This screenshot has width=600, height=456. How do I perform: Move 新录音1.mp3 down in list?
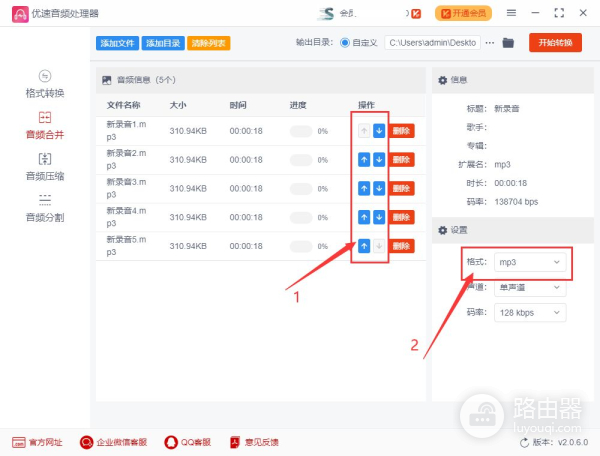pos(379,131)
